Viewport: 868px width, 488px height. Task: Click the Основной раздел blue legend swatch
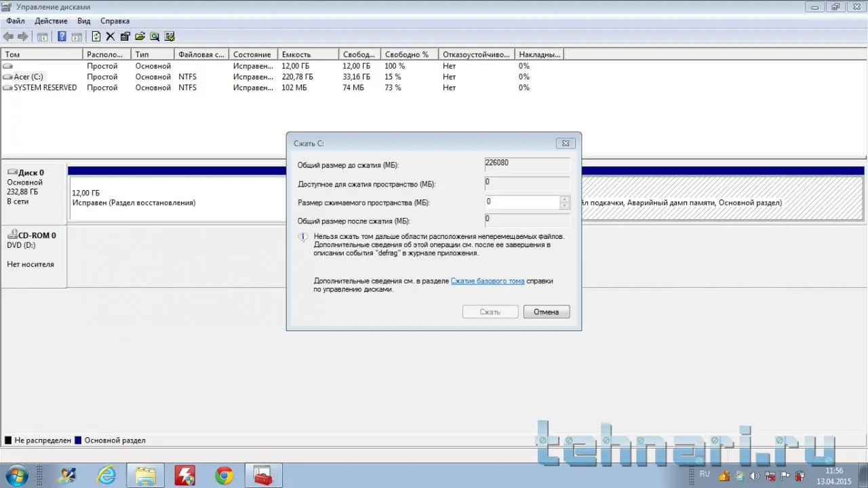(78, 440)
